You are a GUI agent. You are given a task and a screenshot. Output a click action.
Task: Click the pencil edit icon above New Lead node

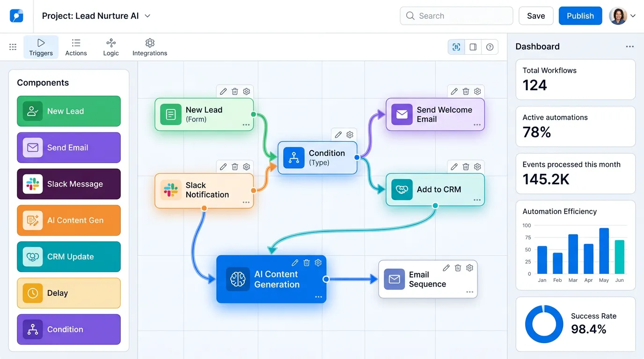(223, 92)
